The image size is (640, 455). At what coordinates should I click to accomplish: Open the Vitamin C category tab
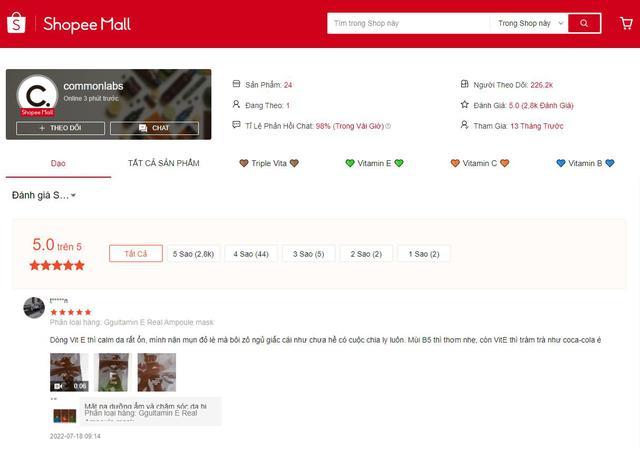[480, 163]
